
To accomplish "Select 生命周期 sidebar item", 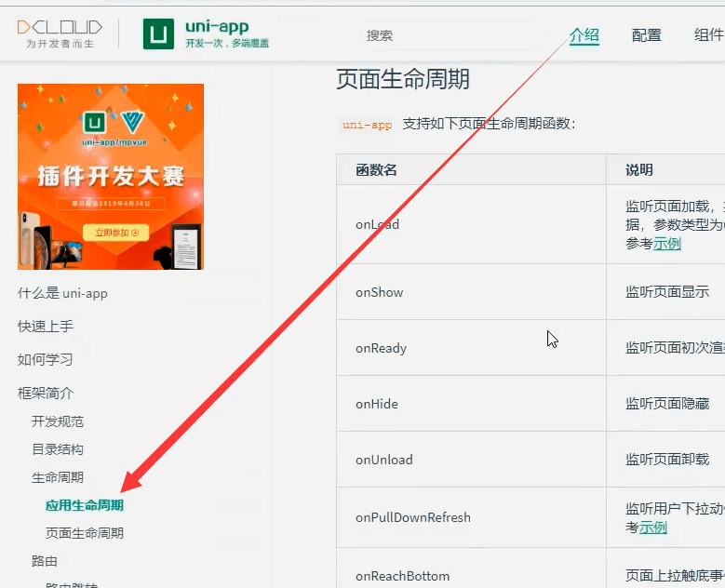I will (58, 477).
